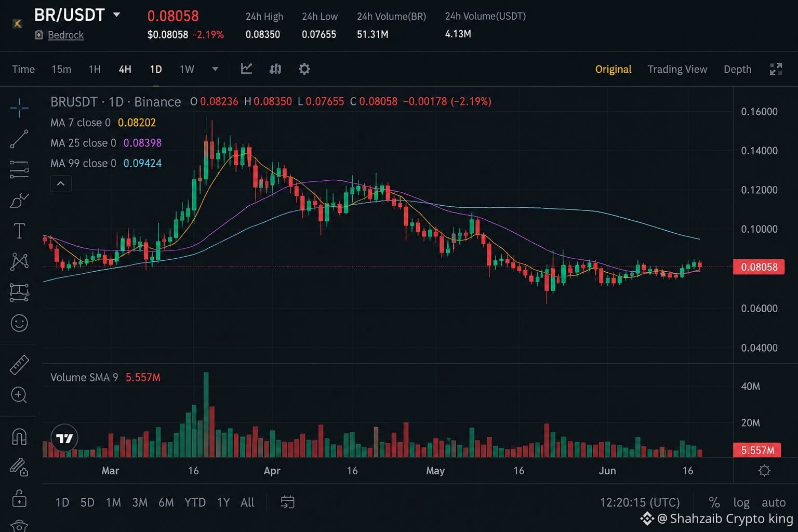
Task: Set date range to All
Action: point(247,502)
